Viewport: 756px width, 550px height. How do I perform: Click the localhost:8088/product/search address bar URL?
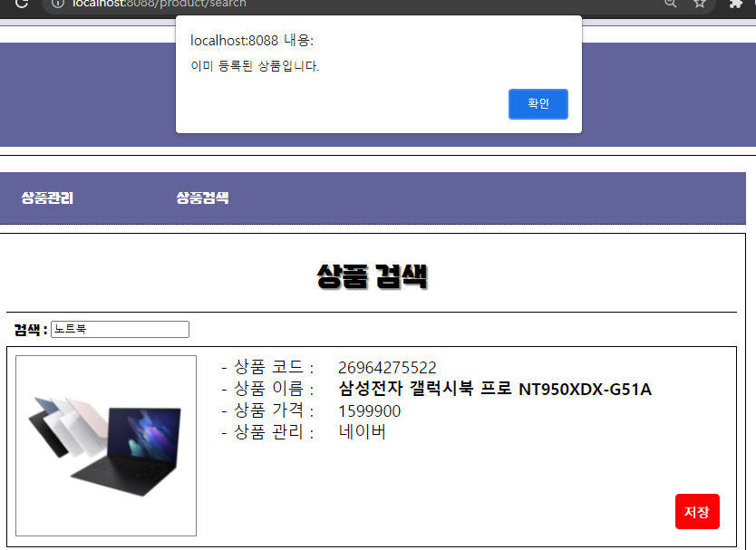(160, 4)
